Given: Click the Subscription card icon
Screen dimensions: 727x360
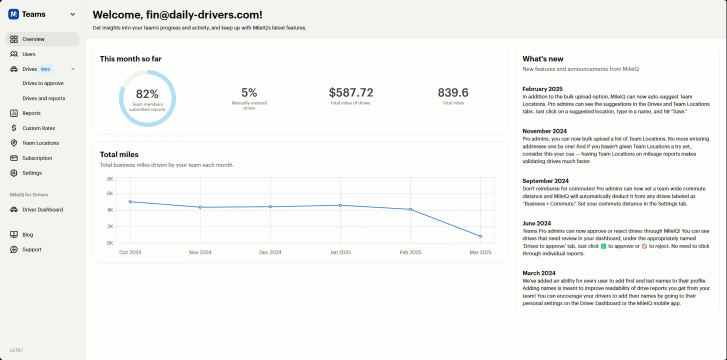Looking at the screenshot, I should pyautogui.click(x=14, y=158).
